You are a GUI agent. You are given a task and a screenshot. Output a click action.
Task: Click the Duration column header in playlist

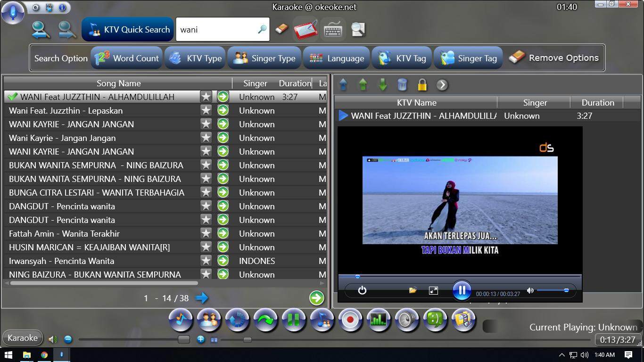click(x=597, y=103)
